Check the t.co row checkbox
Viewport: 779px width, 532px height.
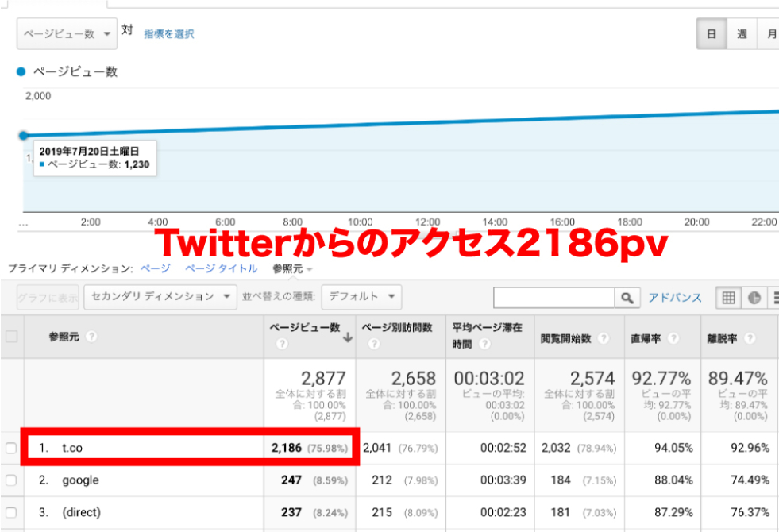coord(11,448)
